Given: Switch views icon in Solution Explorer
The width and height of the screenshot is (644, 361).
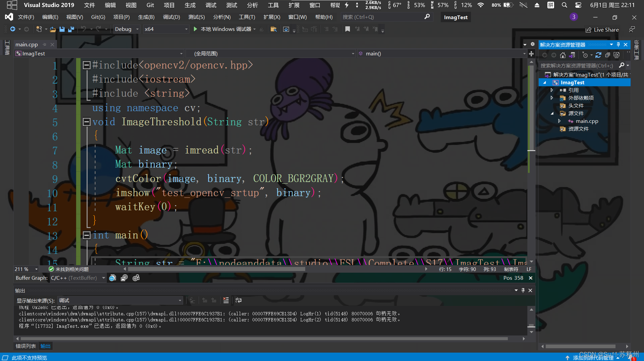Looking at the screenshot, I should click(x=572, y=55).
